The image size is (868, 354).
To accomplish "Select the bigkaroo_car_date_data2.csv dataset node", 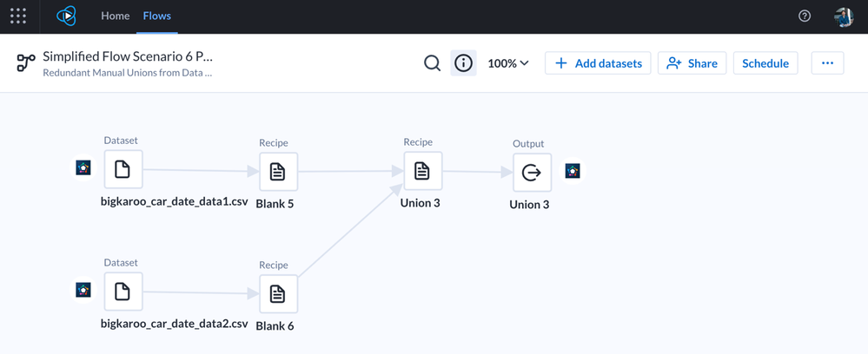I will 123,292.
